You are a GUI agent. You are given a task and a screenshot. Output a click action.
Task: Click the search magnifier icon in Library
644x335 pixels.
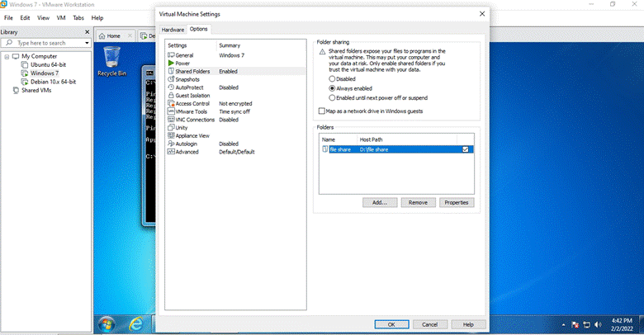[9, 43]
